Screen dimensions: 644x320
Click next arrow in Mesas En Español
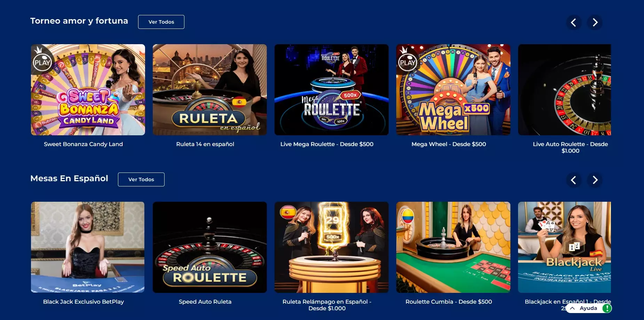coord(595,180)
